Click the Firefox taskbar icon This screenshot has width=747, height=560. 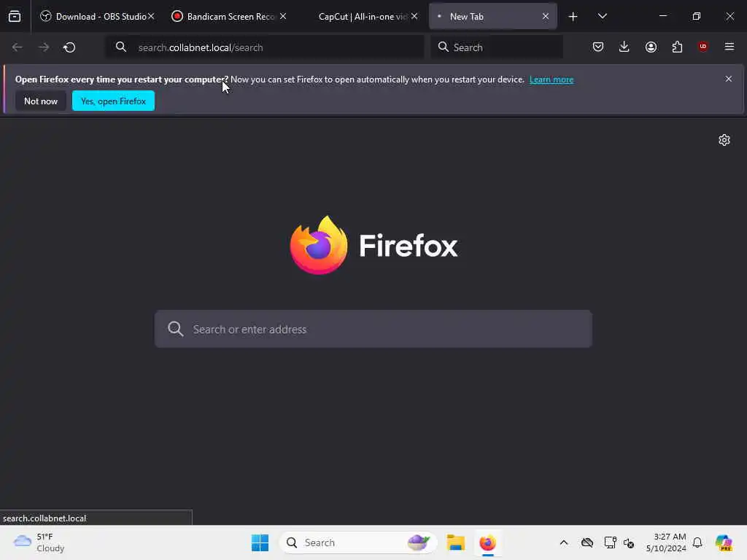pyautogui.click(x=487, y=542)
